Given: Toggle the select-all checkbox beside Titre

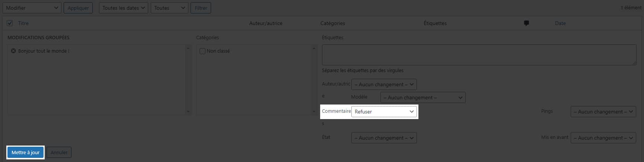Looking at the screenshot, I should 10,23.
